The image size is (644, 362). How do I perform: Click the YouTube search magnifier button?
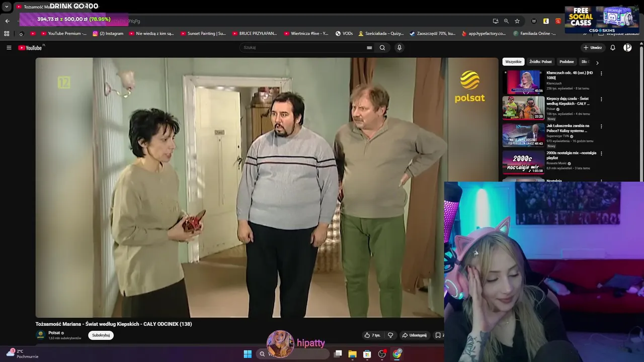pyautogui.click(x=382, y=48)
